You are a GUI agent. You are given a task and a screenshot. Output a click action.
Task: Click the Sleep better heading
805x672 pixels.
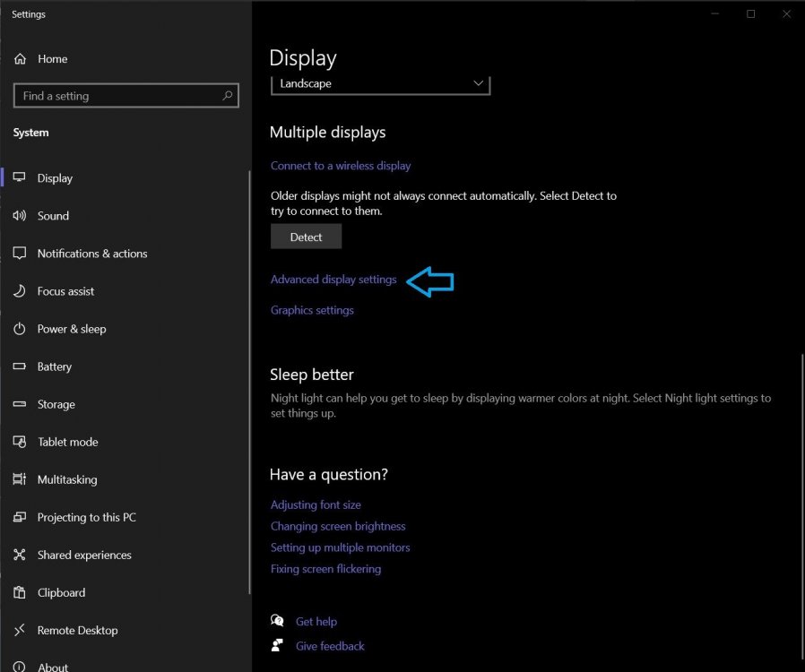tap(312, 375)
